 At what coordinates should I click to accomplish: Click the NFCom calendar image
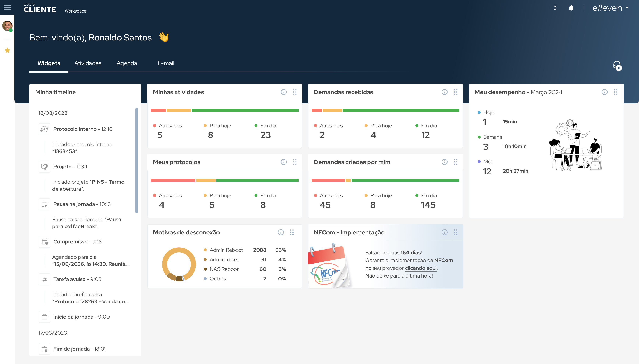click(329, 266)
